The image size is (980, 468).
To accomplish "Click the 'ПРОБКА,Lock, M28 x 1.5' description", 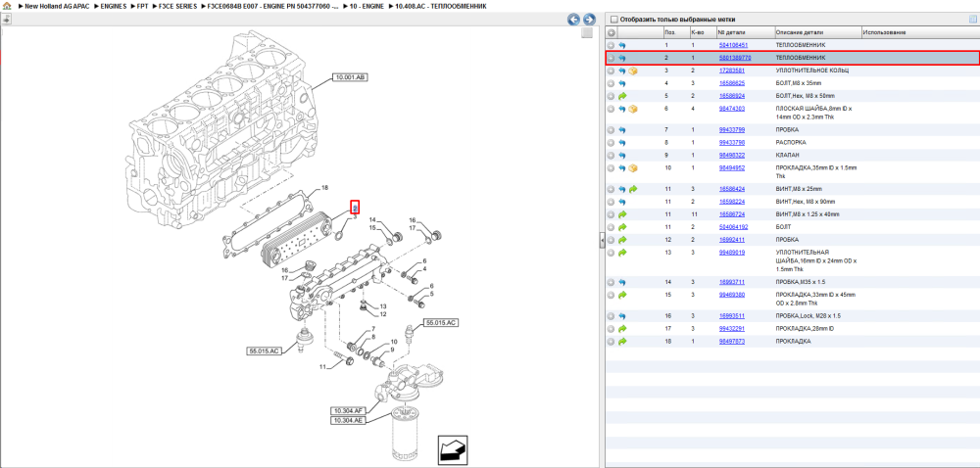I will point(808,316).
